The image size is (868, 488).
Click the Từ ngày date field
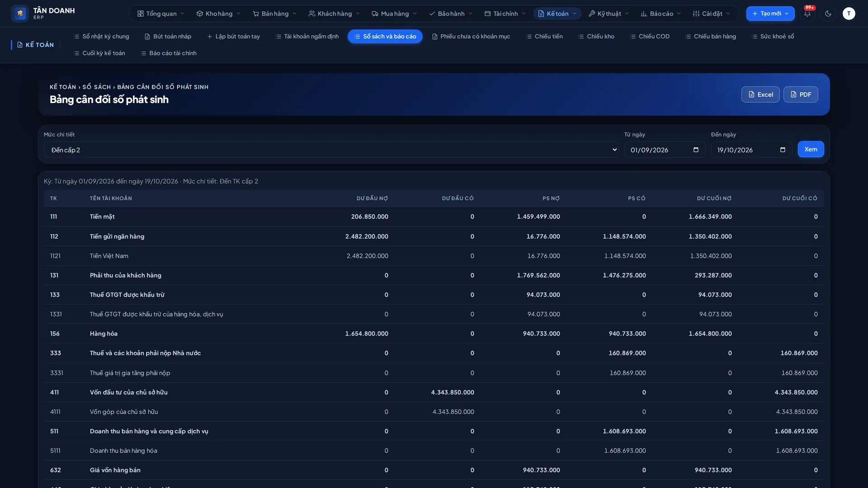(665, 150)
